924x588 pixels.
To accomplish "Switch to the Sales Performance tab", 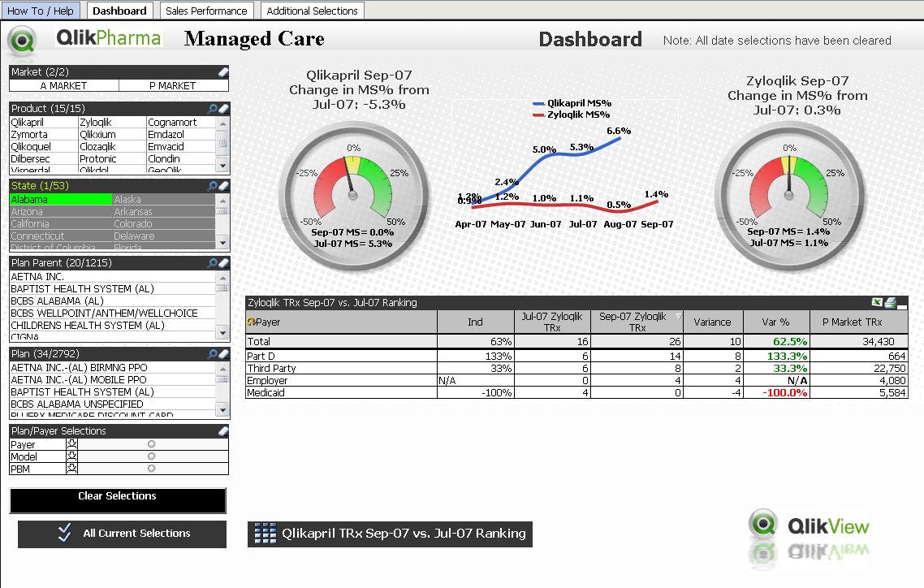I will (x=206, y=11).
